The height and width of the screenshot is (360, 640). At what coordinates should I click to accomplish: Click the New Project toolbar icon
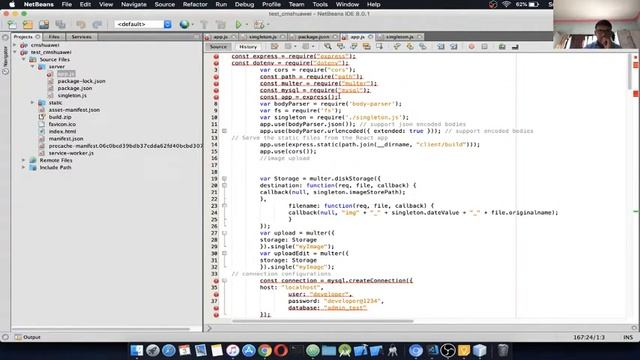[x=28, y=24]
